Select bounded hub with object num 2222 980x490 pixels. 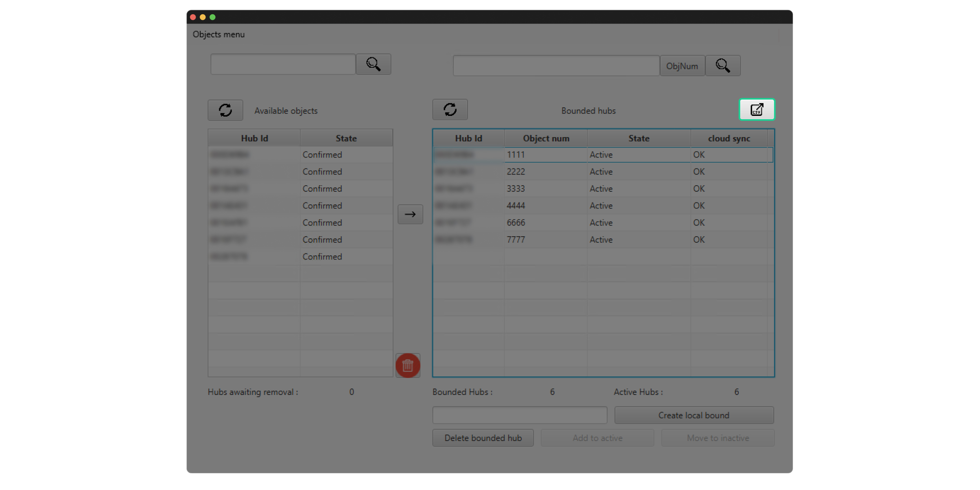coord(603,172)
